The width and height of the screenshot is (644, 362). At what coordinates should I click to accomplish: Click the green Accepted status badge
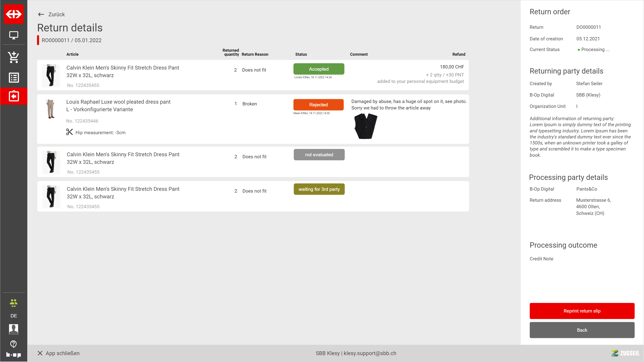(319, 69)
